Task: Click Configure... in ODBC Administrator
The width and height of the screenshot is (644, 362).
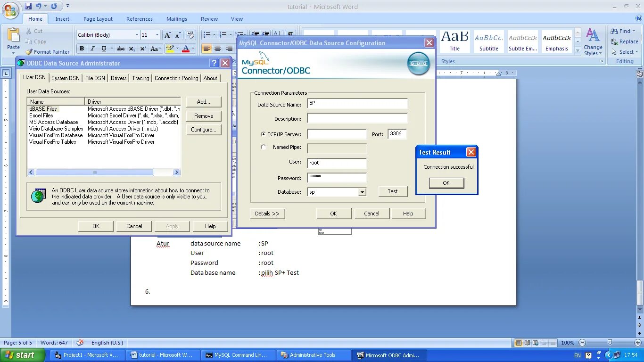Action: [204, 130]
